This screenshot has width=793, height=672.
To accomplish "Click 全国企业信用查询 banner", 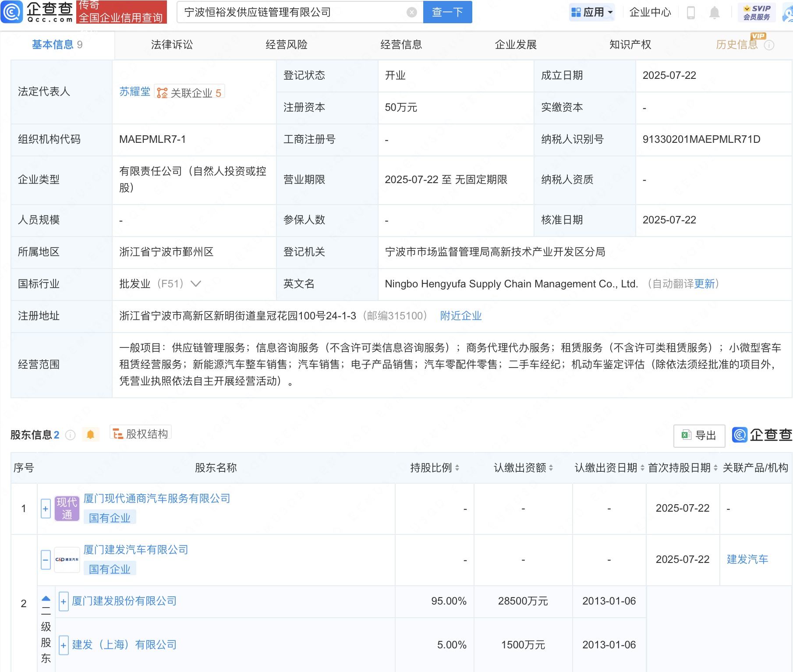I will (121, 12).
